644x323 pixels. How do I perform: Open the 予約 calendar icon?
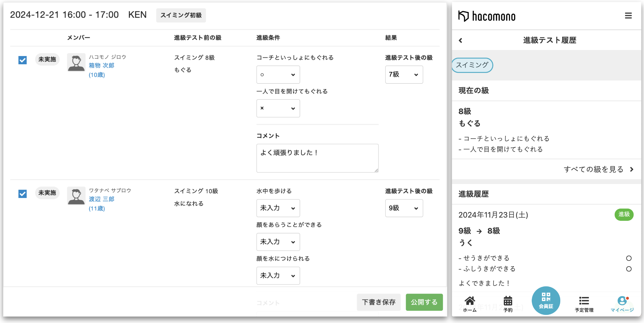tap(508, 303)
